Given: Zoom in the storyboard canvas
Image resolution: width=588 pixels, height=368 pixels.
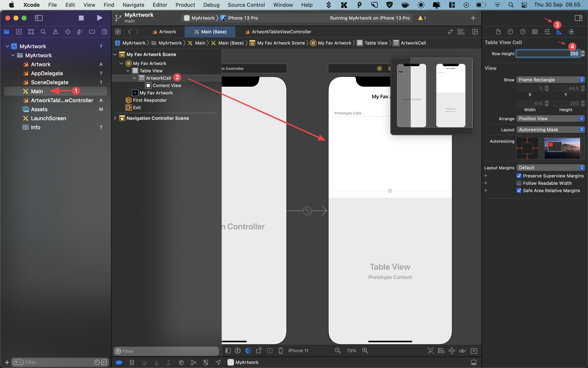Looking at the screenshot, I should pos(365,350).
